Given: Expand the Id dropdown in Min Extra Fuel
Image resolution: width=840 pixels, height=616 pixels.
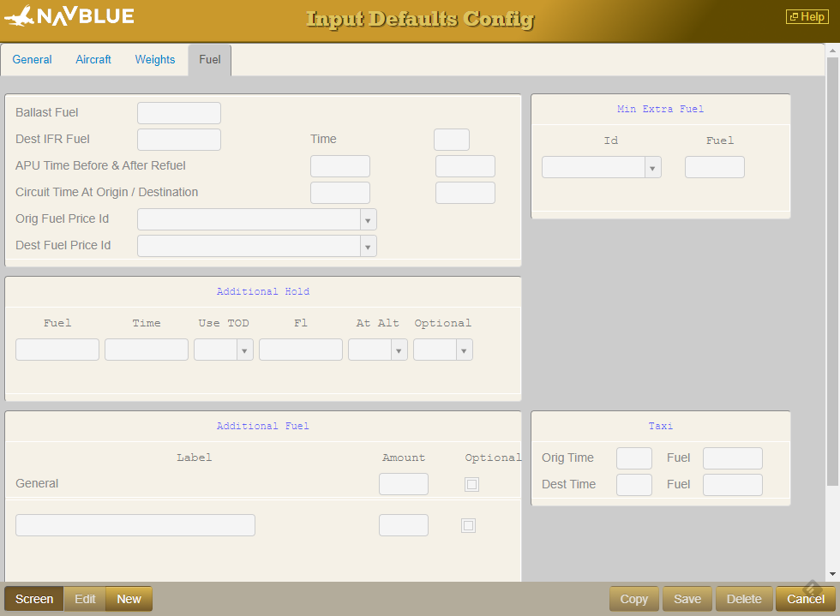Looking at the screenshot, I should (654, 167).
